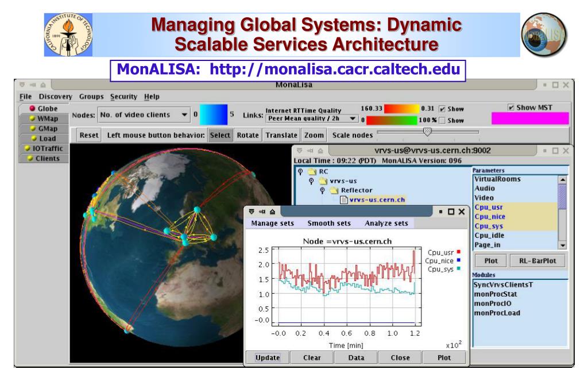
Task: Open the Analyze sets menu
Action: (386, 224)
